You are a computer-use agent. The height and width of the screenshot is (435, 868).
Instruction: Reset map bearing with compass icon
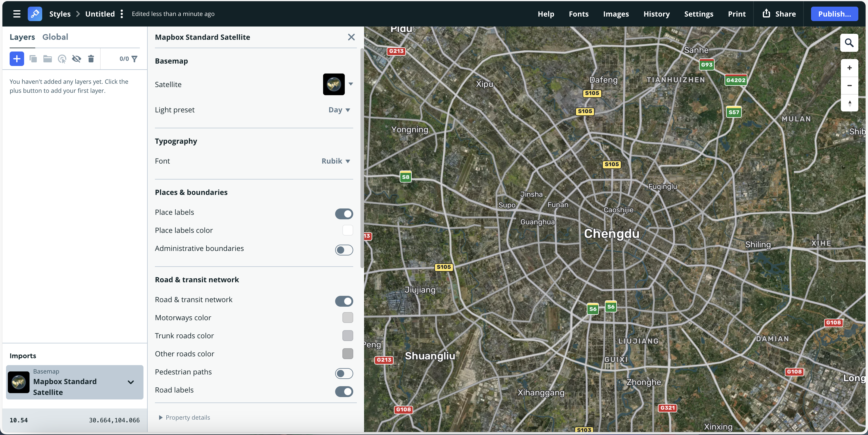(x=849, y=103)
